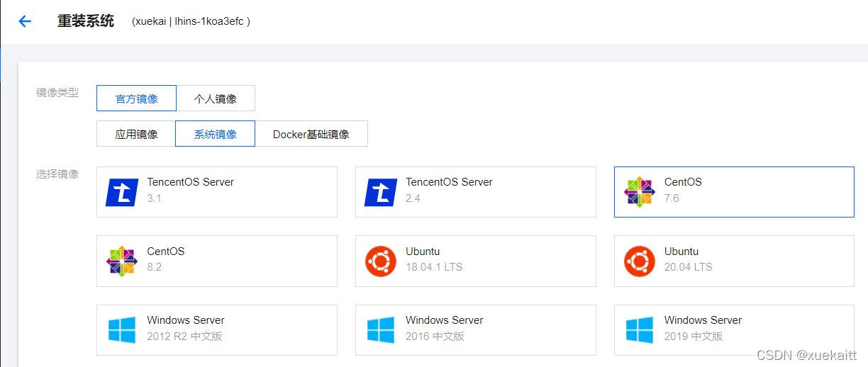
Task: Click the Windows Server 2016 logo
Action: click(381, 330)
